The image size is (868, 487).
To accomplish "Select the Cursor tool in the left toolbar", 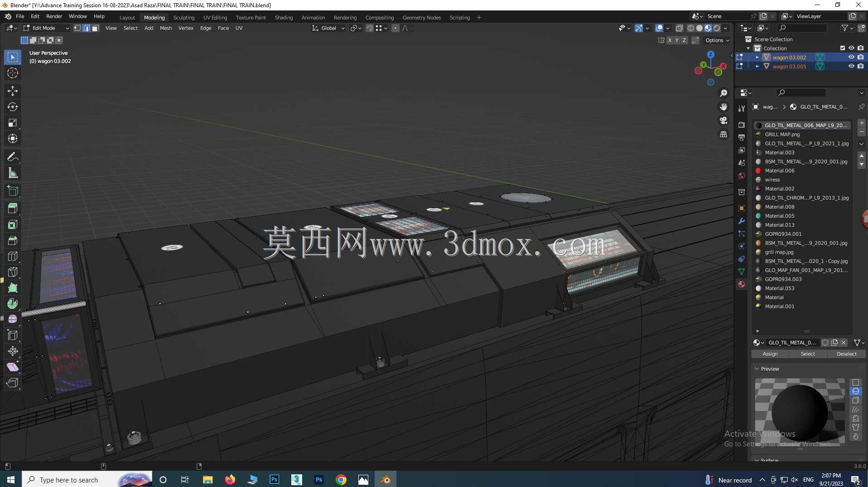I will click(x=13, y=73).
